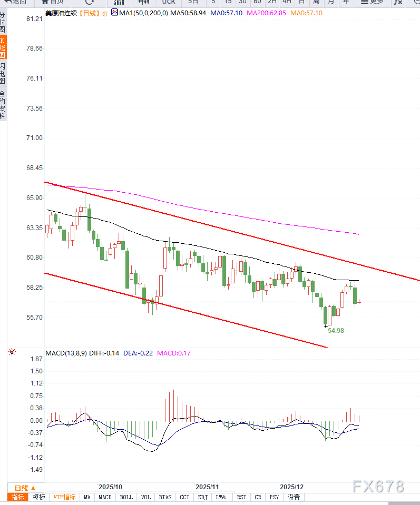Open the VIP指标 tab
The height and width of the screenshot is (505, 420).
(x=64, y=497)
